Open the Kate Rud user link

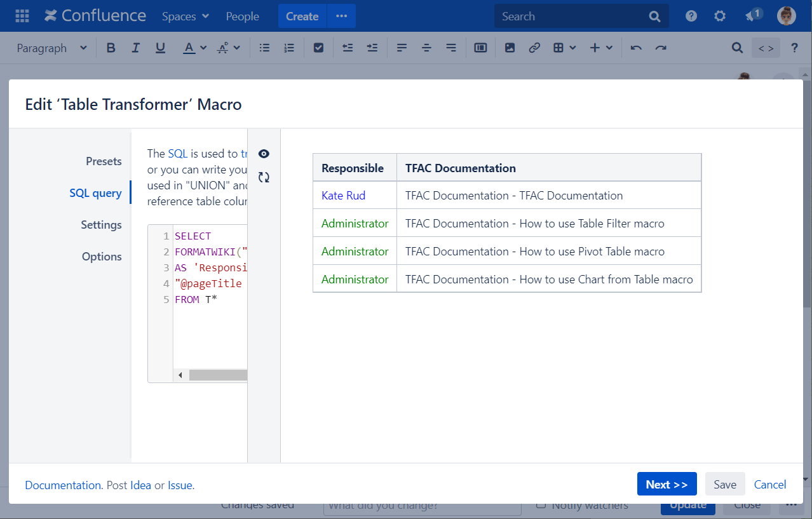point(343,196)
